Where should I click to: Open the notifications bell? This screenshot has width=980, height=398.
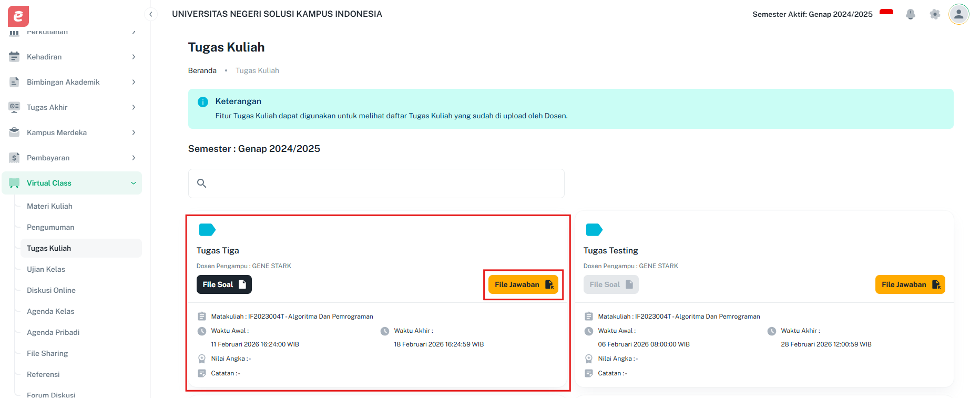pyautogui.click(x=911, y=14)
